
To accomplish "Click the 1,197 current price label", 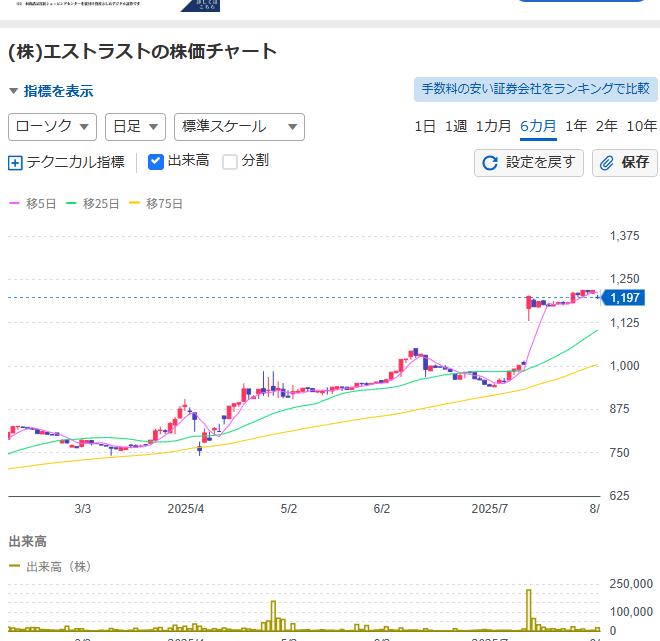I will (x=623, y=298).
